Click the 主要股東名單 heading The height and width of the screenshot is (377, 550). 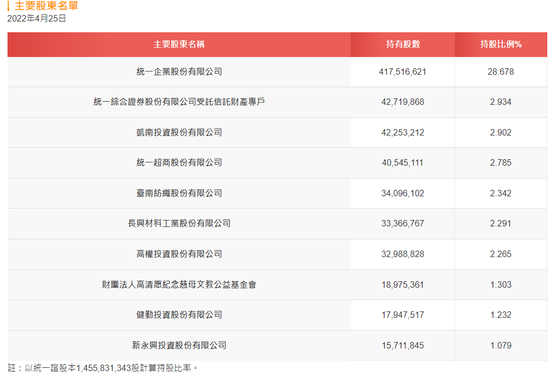[46, 6]
